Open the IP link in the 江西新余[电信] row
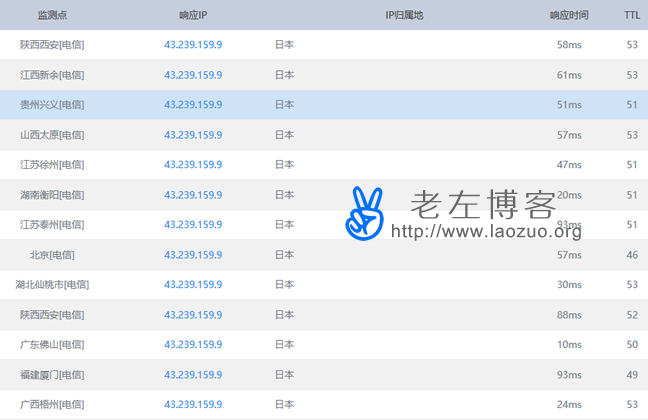648x420 pixels. click(193, 75)
